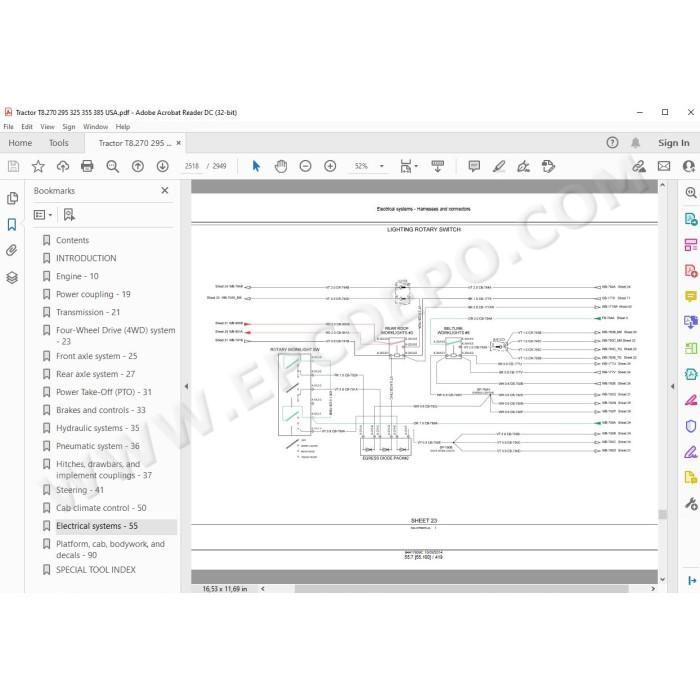Viewport: 700px width, 700px height.
Task: Open SPECIAL TOOL INDEX bookmark
Action: coord(96,570)
